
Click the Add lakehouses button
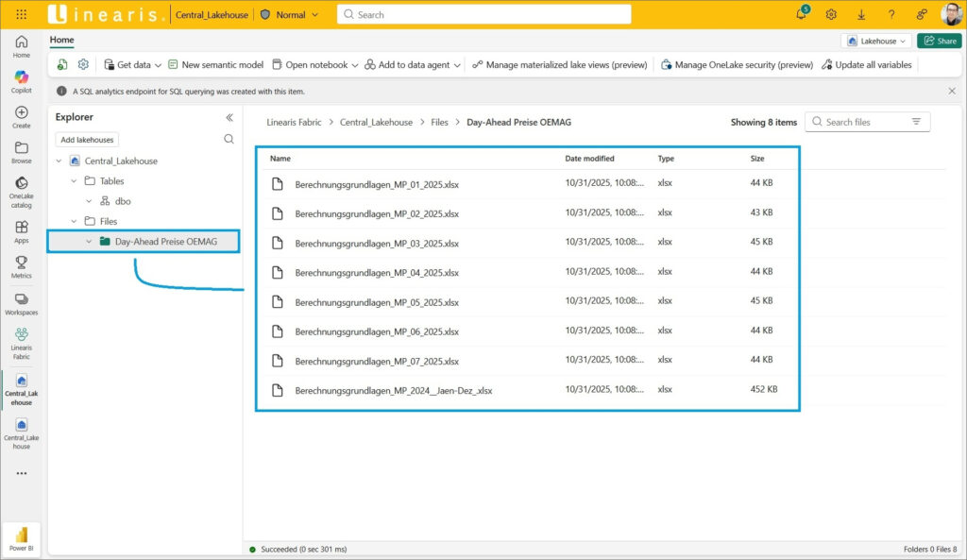tap(87, 139)
